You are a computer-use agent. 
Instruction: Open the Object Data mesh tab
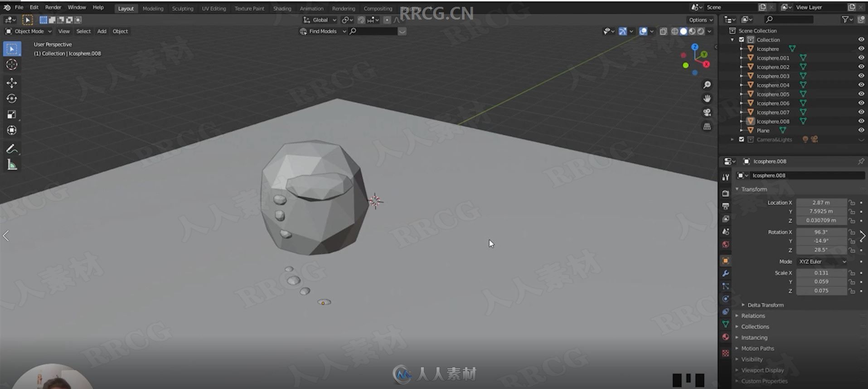(x=726, y=324)
